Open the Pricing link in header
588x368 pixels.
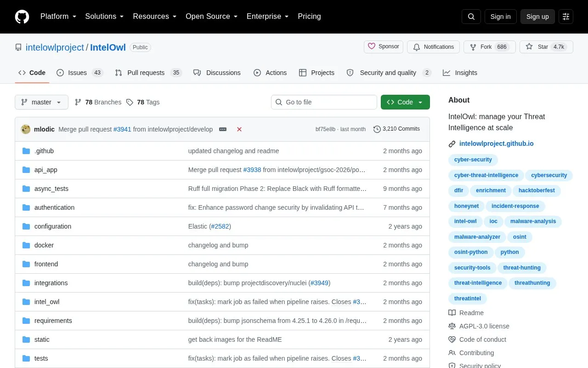(309, 17)
